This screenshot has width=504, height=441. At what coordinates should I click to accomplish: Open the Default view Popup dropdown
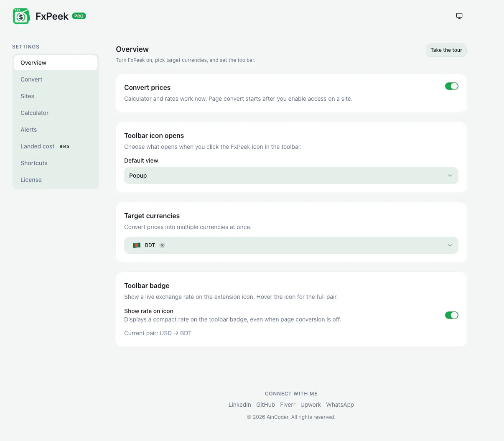click(x=291, y=176)
